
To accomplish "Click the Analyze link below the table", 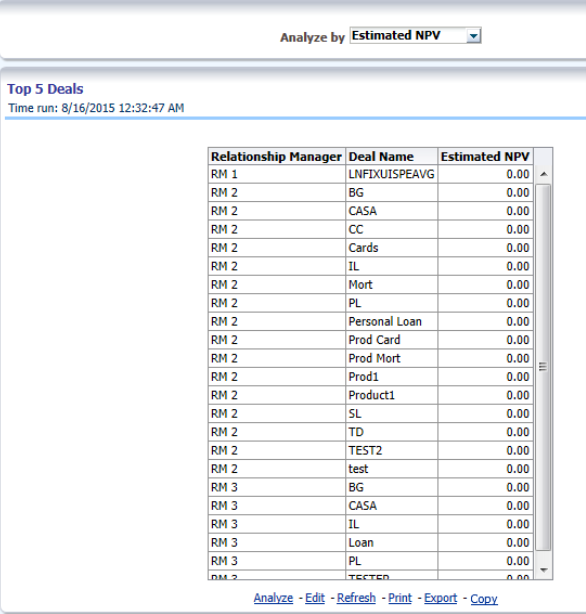I will [x=273, y=598].
